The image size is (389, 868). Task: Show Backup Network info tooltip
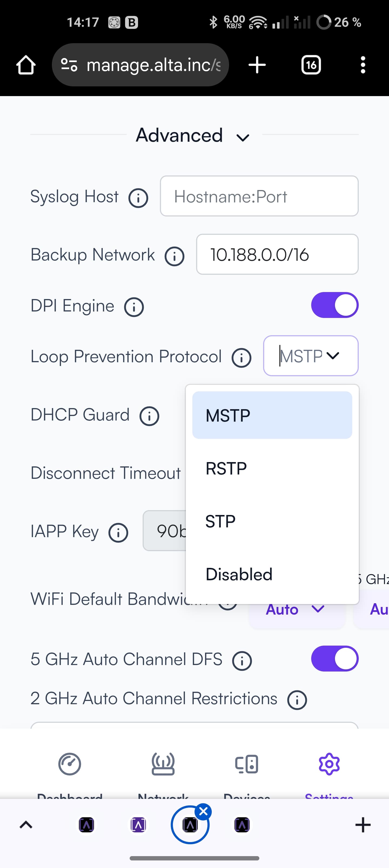click(x=175, y=256)
